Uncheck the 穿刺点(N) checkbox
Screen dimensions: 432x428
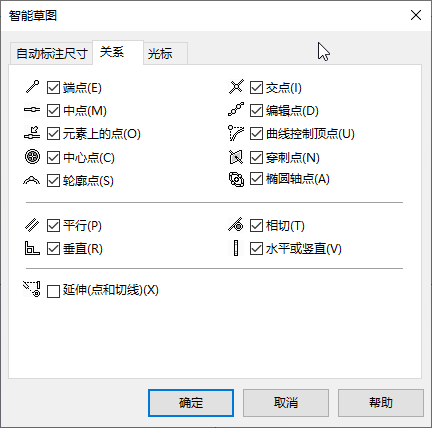pyautogui.click(x=256, y=157)
